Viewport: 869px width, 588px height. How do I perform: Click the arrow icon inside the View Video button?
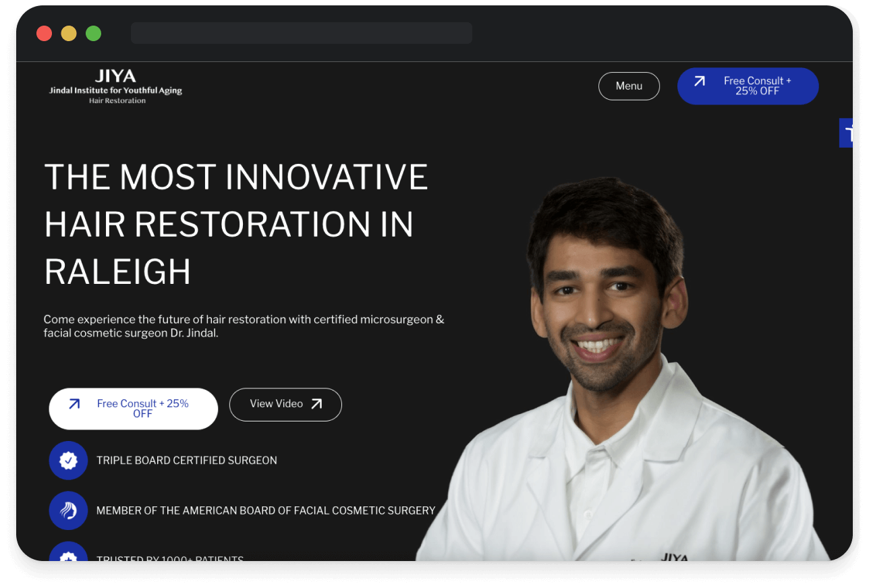[316, 403]
